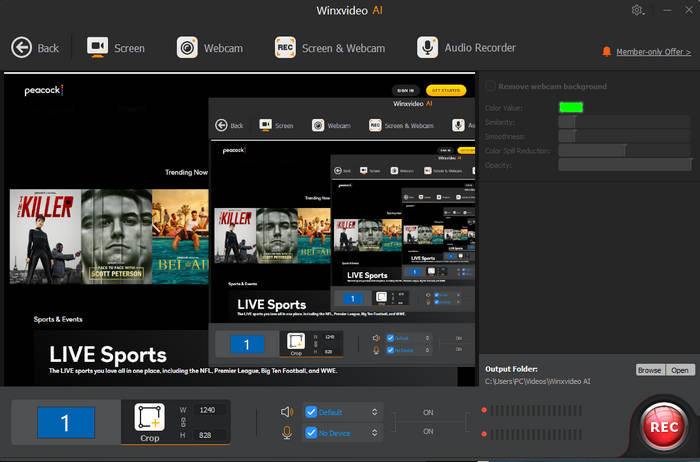
Task: Click the Get Started button in preview
Action: (x=446, y=90)
